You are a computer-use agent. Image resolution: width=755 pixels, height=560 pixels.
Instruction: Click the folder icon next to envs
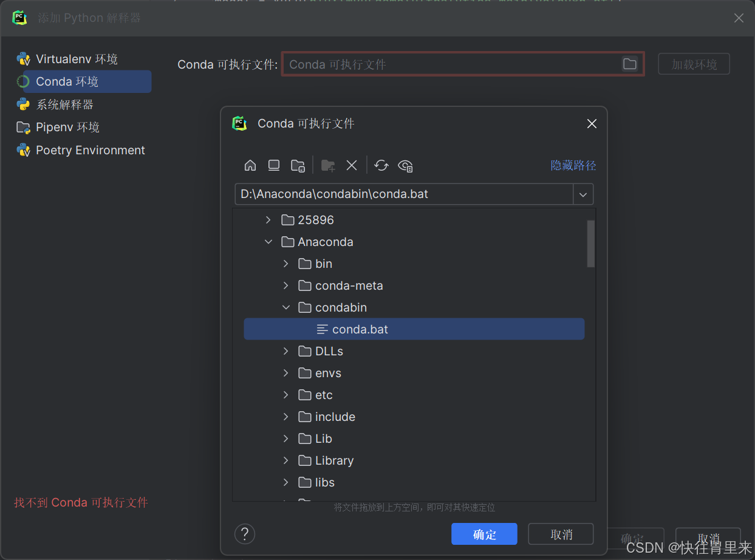(305, 373)
